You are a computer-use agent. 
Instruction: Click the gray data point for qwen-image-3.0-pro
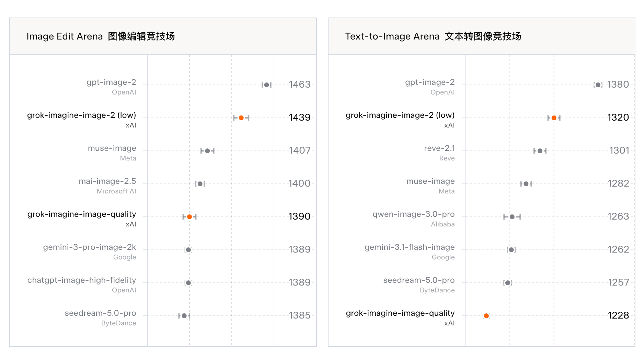click(x=512, y=217)
